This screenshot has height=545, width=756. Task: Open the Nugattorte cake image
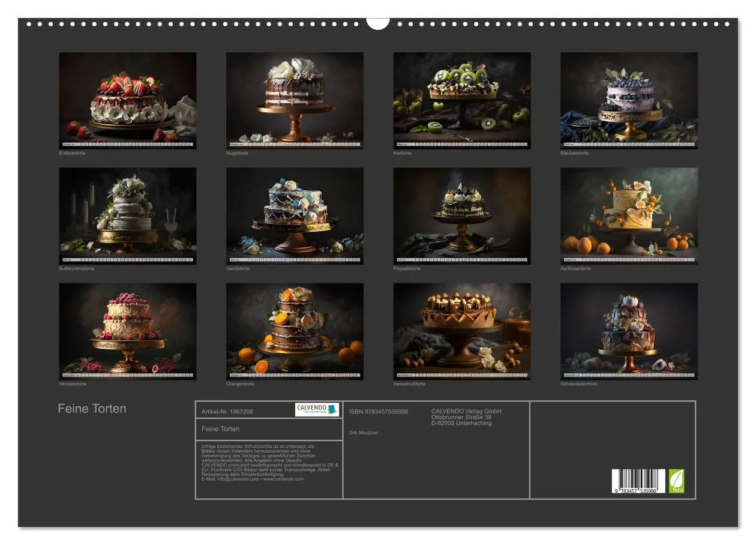coord(295,101)
